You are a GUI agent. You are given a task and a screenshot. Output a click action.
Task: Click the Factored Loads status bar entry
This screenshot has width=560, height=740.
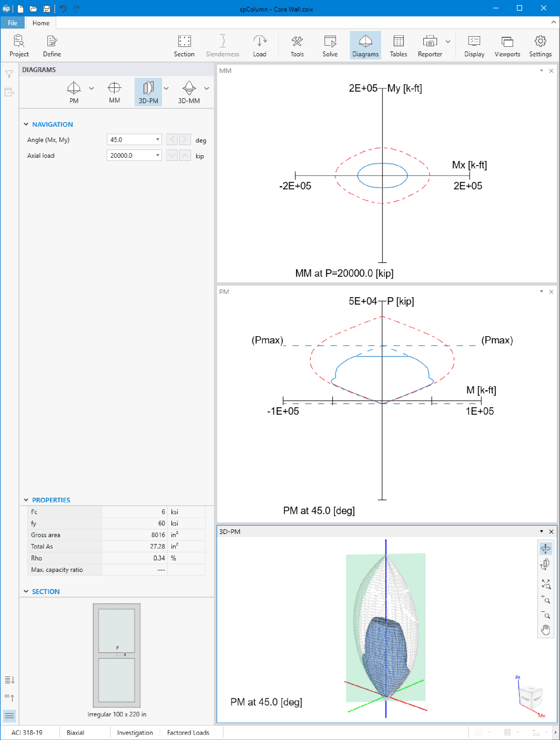tap(188, 732)
